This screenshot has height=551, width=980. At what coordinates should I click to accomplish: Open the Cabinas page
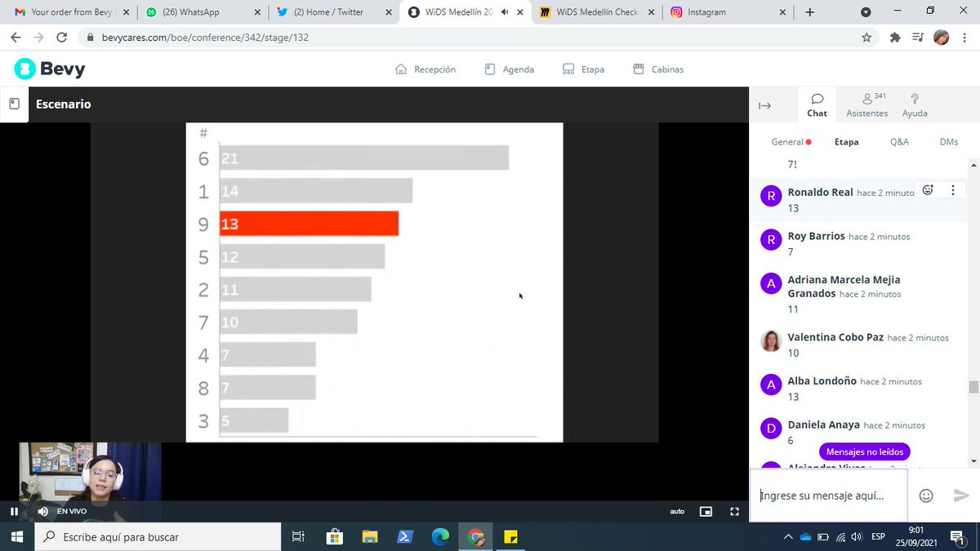[x=658, y=69]
